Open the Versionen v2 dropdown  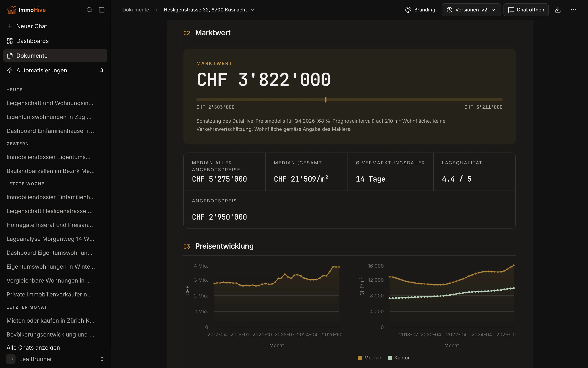(x=471, y=10)
